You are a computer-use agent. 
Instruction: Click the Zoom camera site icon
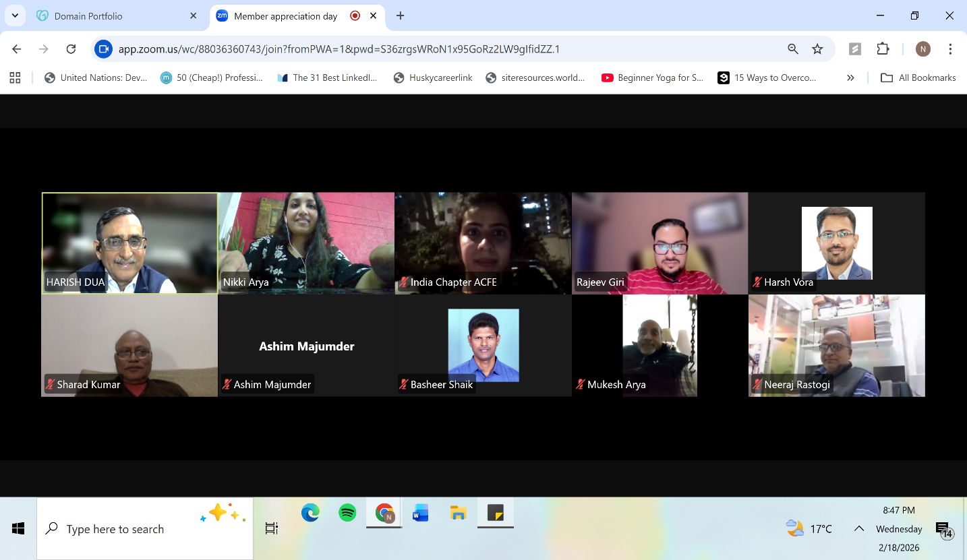tap(103, 49)
